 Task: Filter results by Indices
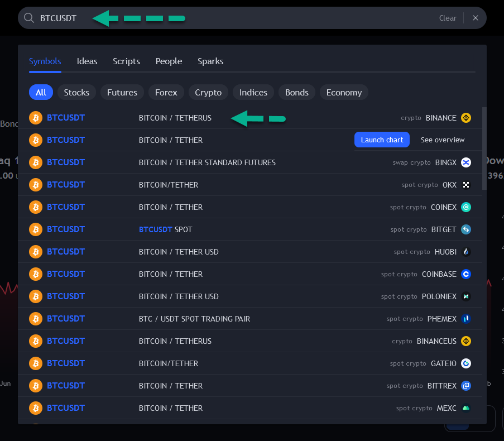coord(253,92)
